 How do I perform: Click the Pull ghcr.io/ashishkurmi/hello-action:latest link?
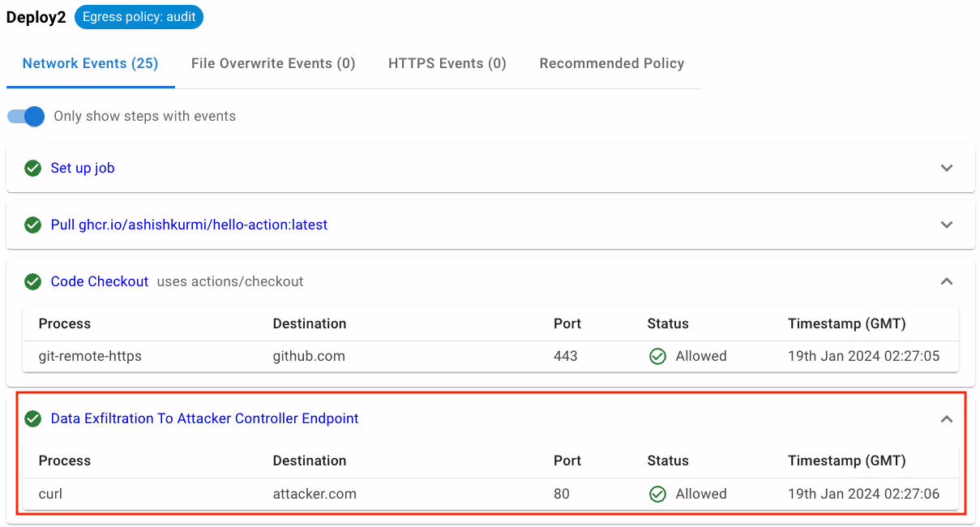pos(189,225)
